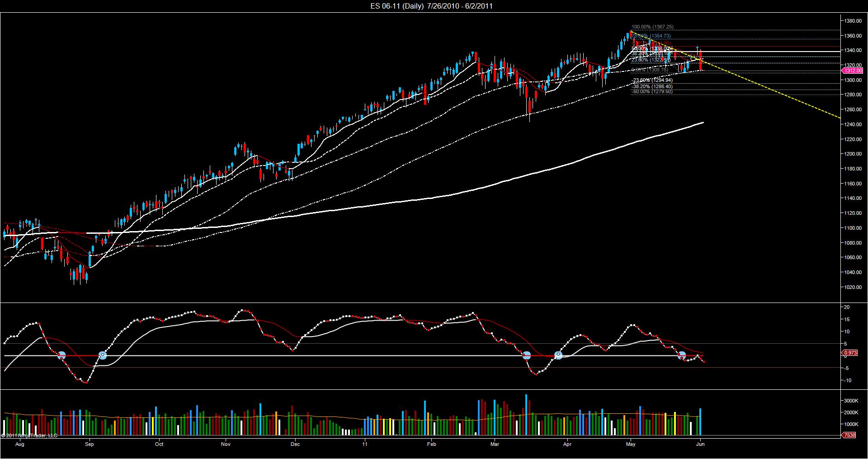Click the Fibonacci label "-50.00% (1279.50)"
The height and width of the screenshot is (459, 868).
652,92
